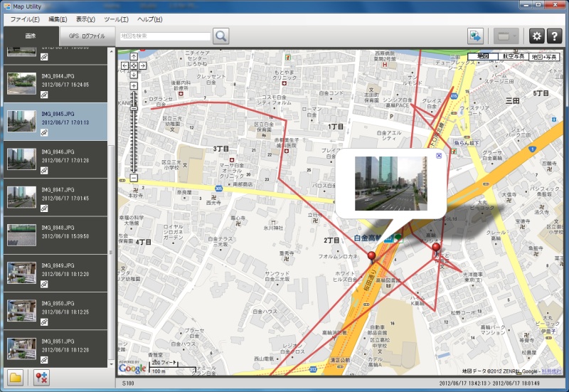Click the red pin right of the station

tap(436, 248)
